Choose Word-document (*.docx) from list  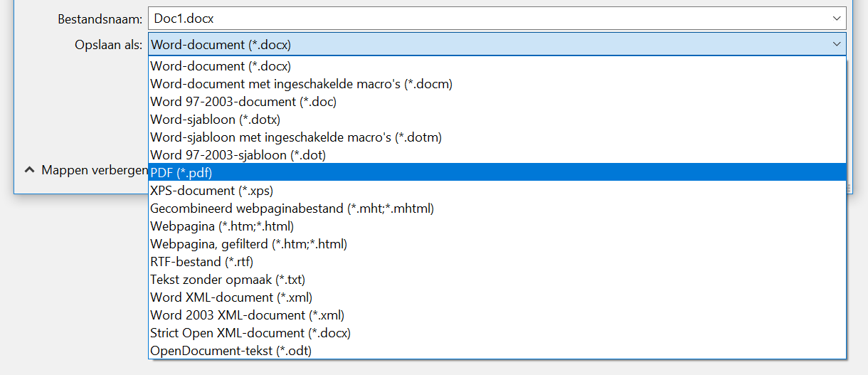(x=497, y=65)
